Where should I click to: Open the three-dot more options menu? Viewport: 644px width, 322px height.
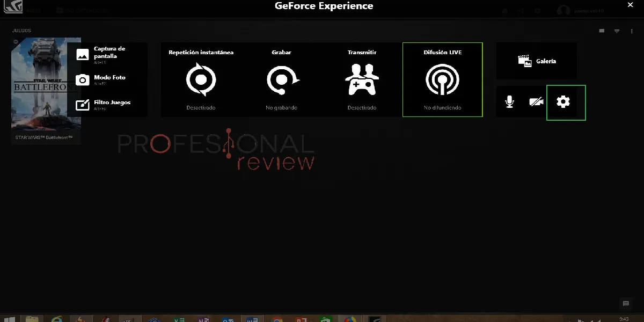coord(632,31)
